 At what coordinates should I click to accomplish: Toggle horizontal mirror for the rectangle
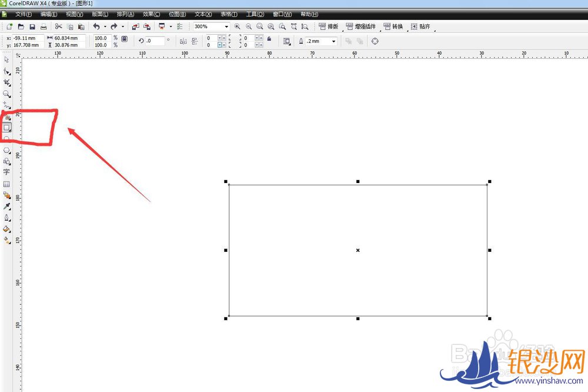tap(182, 39)
